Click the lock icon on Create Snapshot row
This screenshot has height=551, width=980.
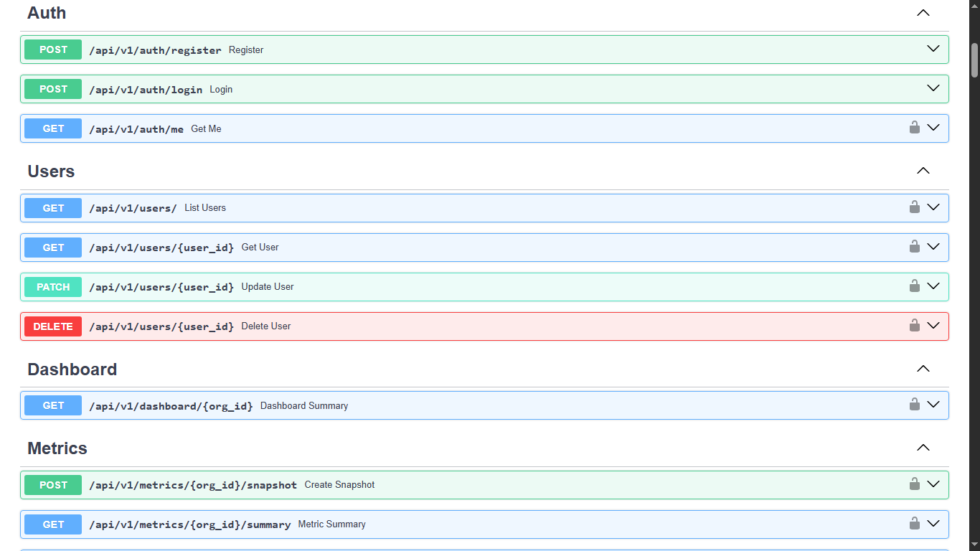pyautogui.click(x=914, y=484)
